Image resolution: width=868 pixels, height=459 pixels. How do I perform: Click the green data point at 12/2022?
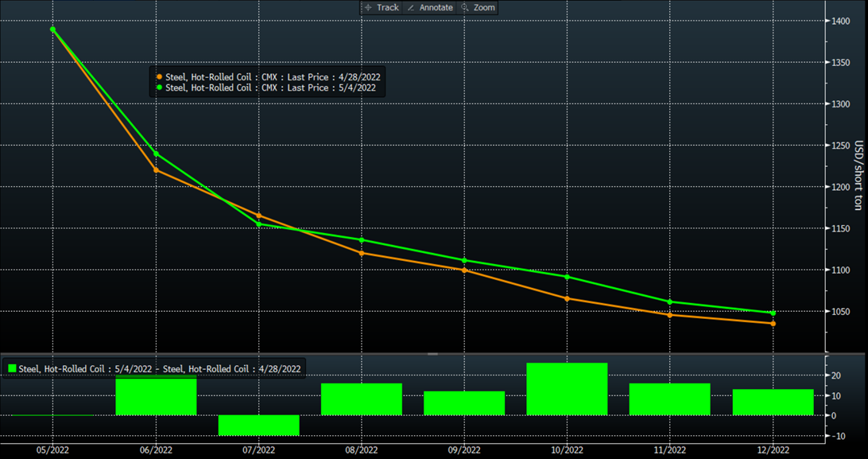[773, 313]
